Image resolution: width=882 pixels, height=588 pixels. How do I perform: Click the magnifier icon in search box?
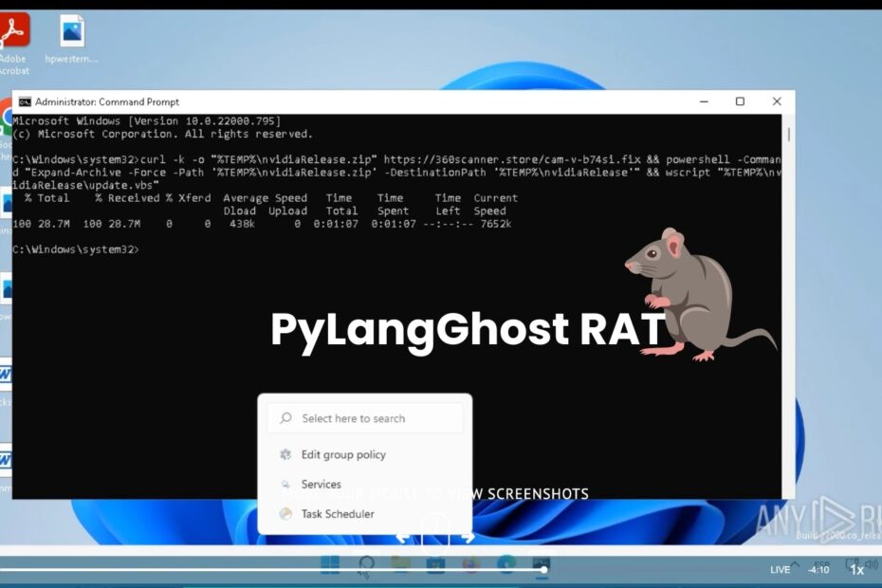coord(285,418)
